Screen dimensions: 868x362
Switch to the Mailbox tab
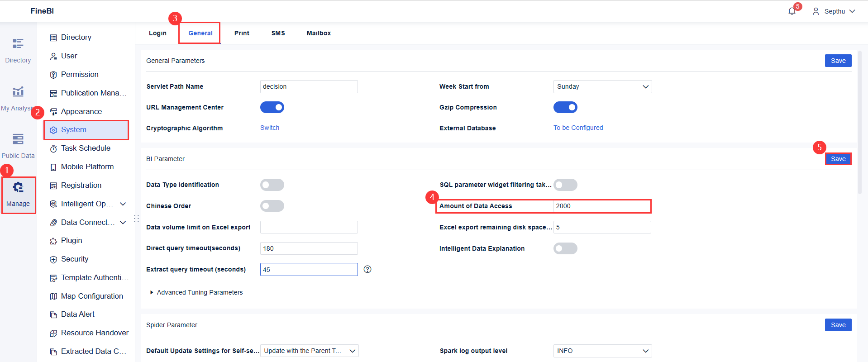[319, 33]
